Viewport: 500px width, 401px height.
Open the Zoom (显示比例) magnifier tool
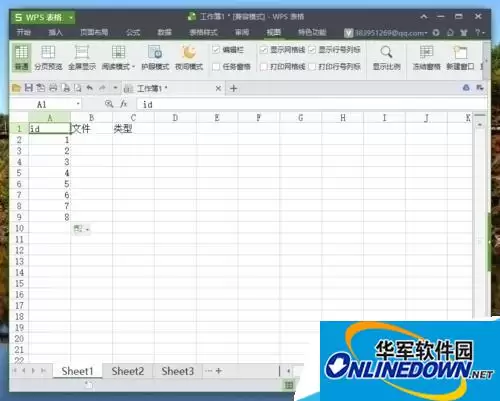(x=386, y=57)
